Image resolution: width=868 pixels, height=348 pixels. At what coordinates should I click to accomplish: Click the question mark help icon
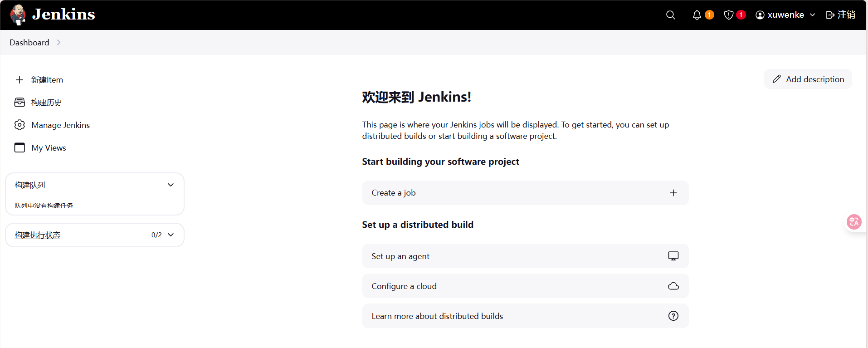coord(673,316)
